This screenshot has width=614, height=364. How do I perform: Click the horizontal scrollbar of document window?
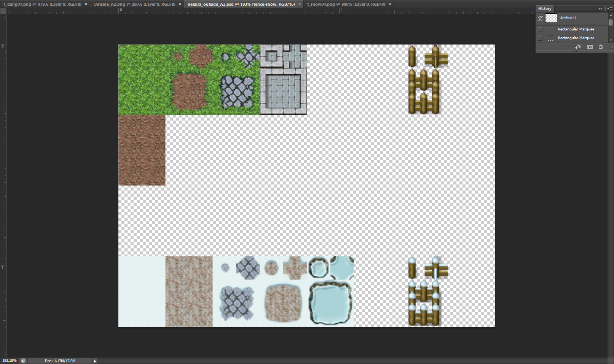(352, 361)
